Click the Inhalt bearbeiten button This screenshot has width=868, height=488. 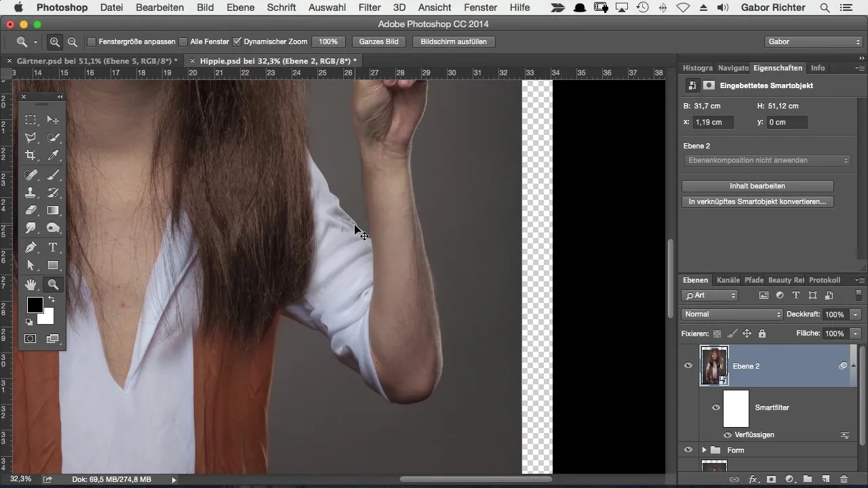[757, 186]
